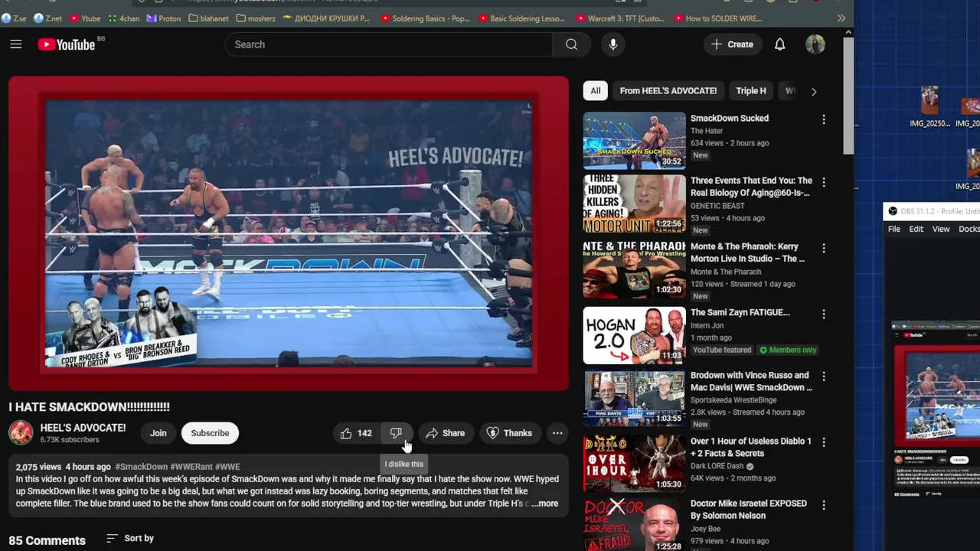The image size is (980, 551).
Task: Open Soldering Basics bookmark
Action: tap(425, 18)
